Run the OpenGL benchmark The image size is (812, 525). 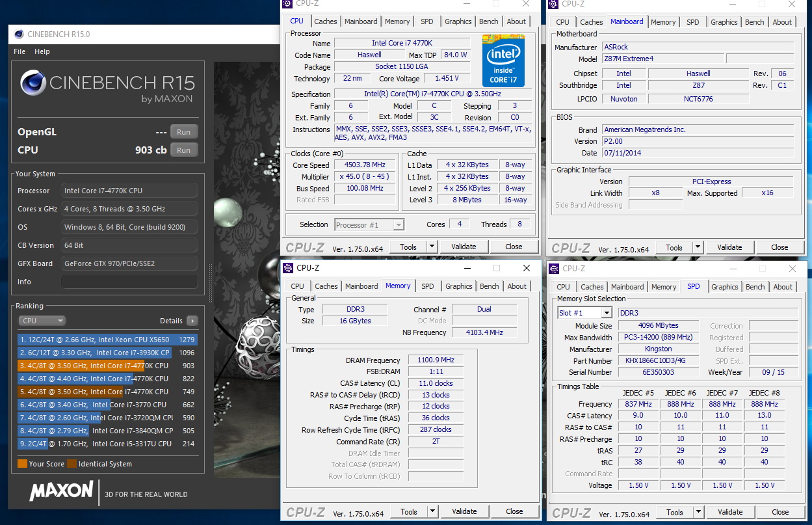pos(184,132)
